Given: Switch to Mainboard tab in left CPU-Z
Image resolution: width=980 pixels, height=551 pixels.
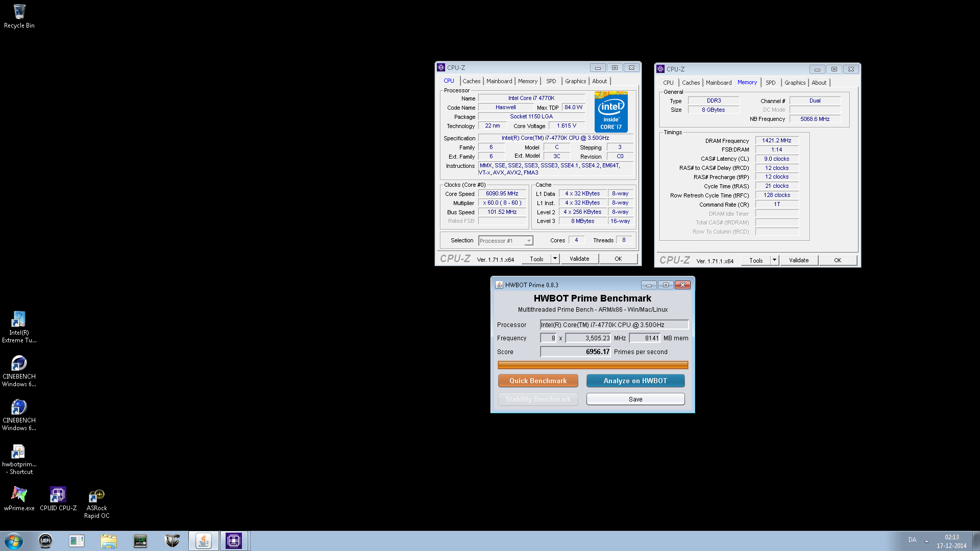Looking at the screenshot, I should tap(499, 81).
